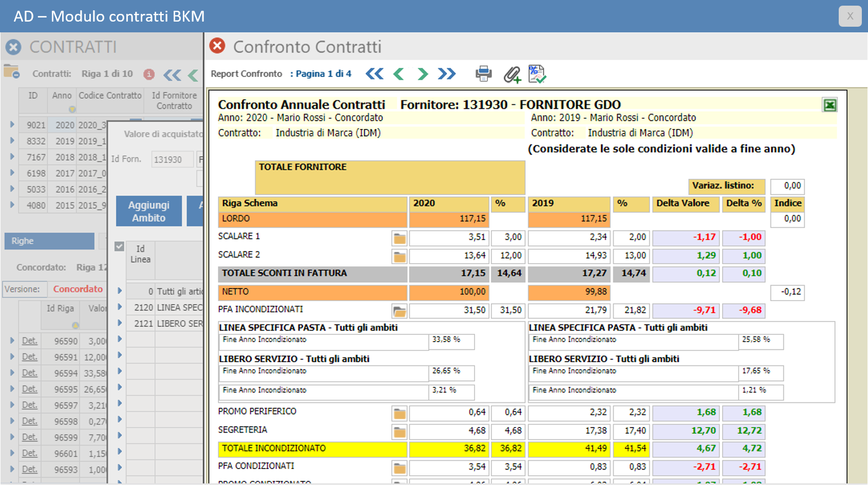Viewport: 868px width, 485px height.
Task: Open folder icon for SEGRETERIA
Action: pyautogui.click(x=400, y=432)
